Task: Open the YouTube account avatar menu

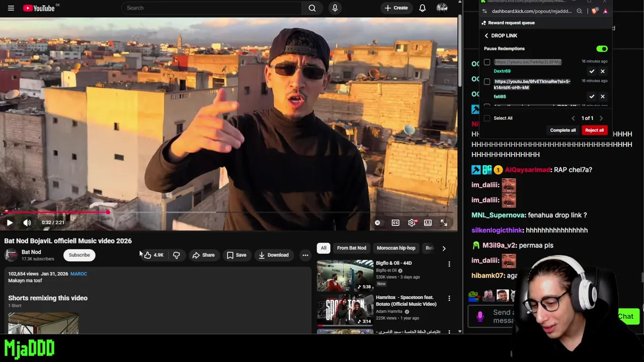Action: (x=442, y=8)
